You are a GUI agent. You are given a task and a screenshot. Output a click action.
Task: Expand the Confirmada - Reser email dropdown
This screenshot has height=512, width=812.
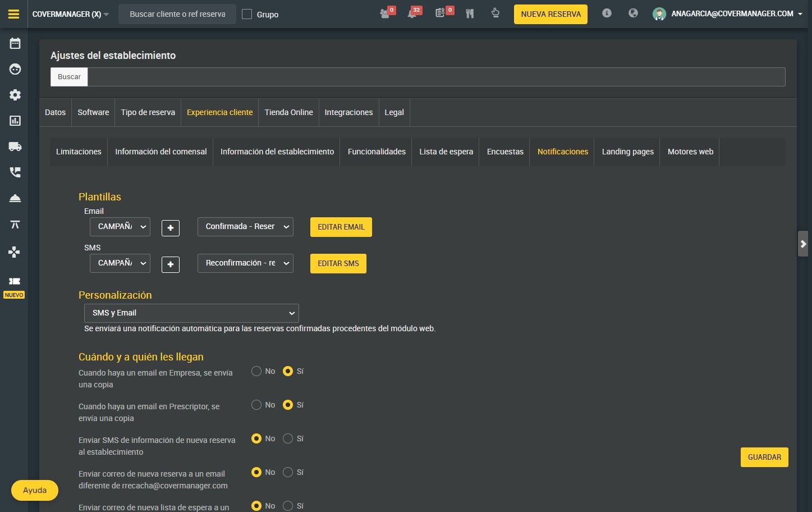[x=245, y=227]
